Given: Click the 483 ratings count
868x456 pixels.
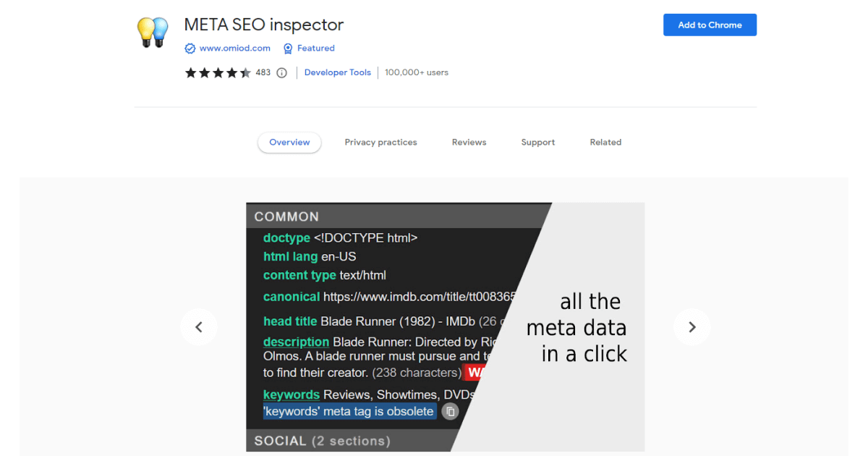Looking at the screenshot, I should coord(263,72).
